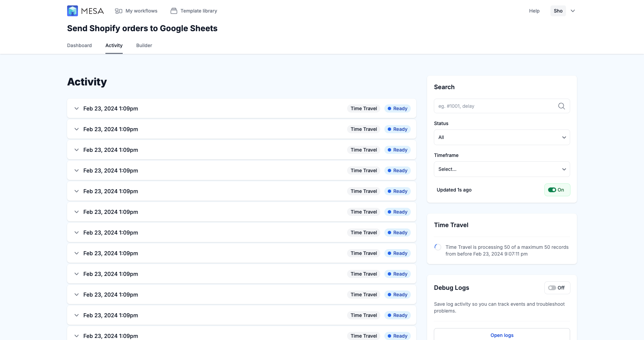Viewport: 644px width, 340px height.
Task: Click Time Travel badge in first activity row
Action: [x=364, y=108]
